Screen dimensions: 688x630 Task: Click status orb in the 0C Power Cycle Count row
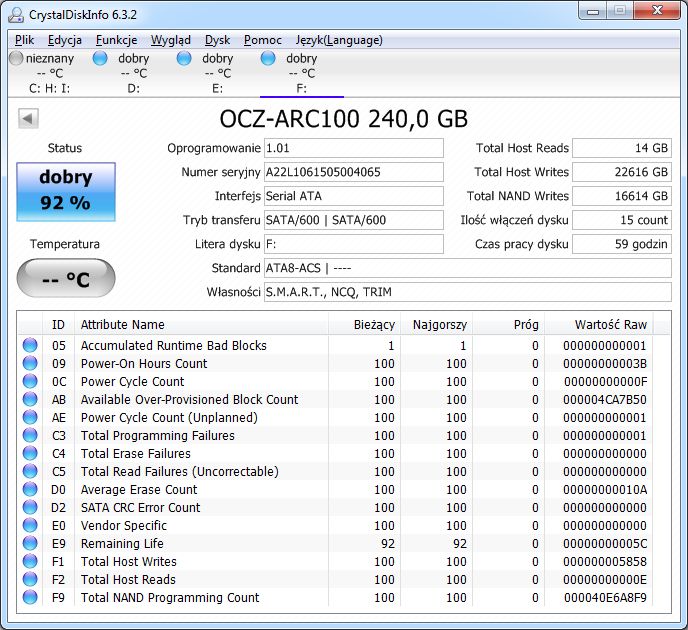click(30, 381)
